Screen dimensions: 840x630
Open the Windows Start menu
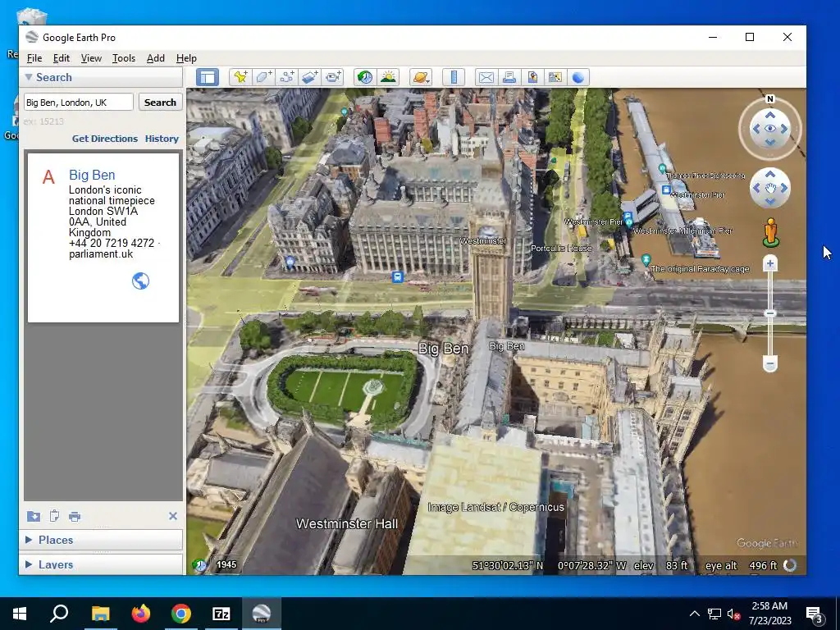click(x=20, y=614)
